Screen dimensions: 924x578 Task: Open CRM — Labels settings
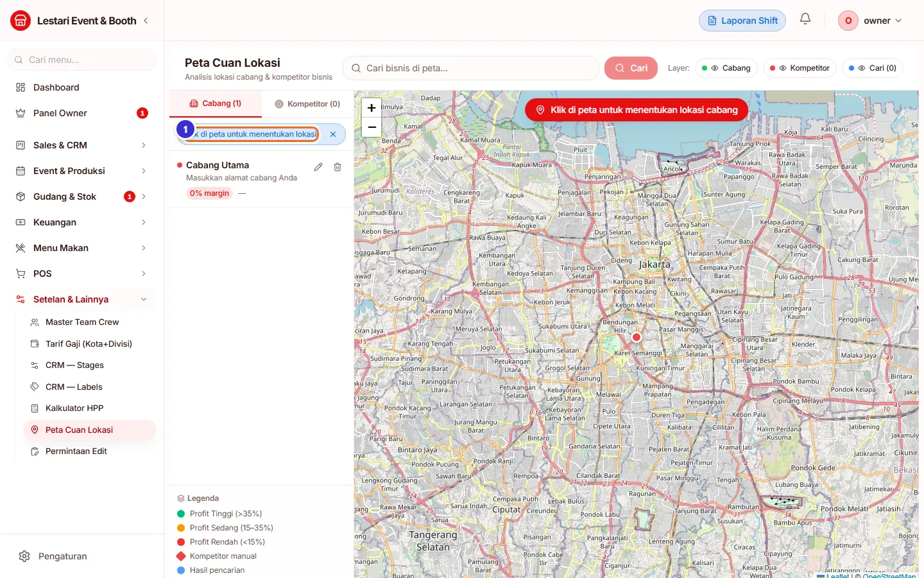point(90,387)
